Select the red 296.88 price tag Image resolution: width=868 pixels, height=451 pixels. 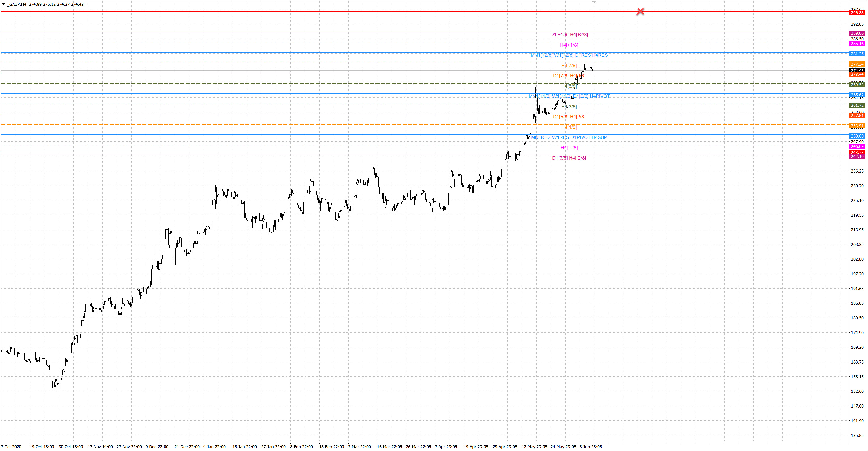(857, 13)
